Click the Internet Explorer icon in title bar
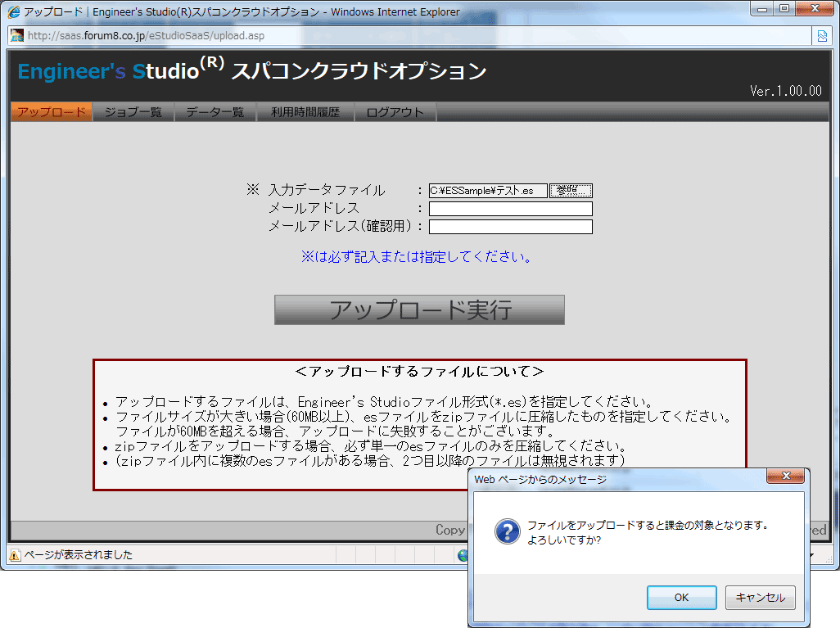 pos(13,11)
